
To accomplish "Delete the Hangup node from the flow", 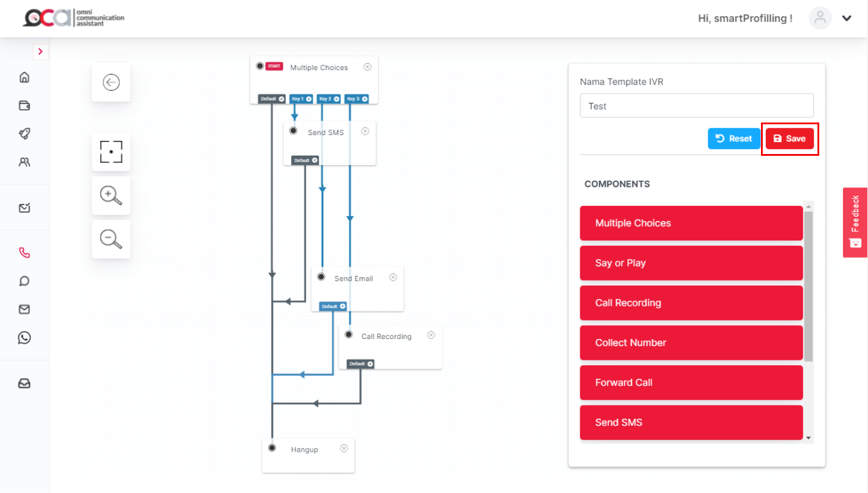I will click(344, 448).
